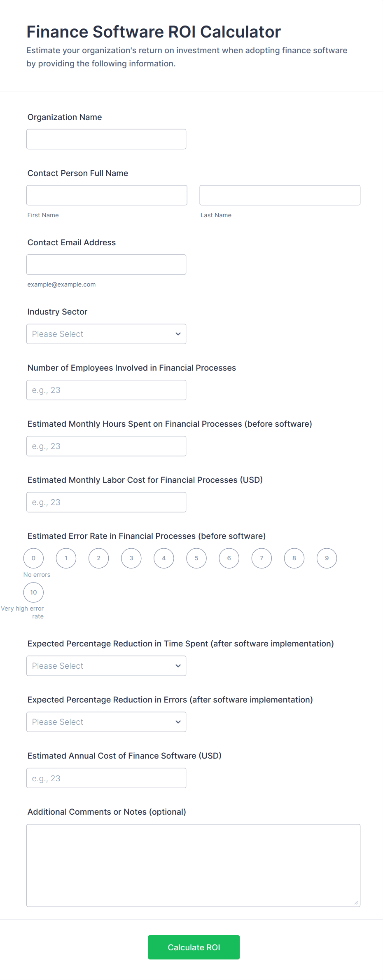This screenshot has width=383, height=980.
Task: Pick error rate 7 on the scale
Action: coord(262,558)
